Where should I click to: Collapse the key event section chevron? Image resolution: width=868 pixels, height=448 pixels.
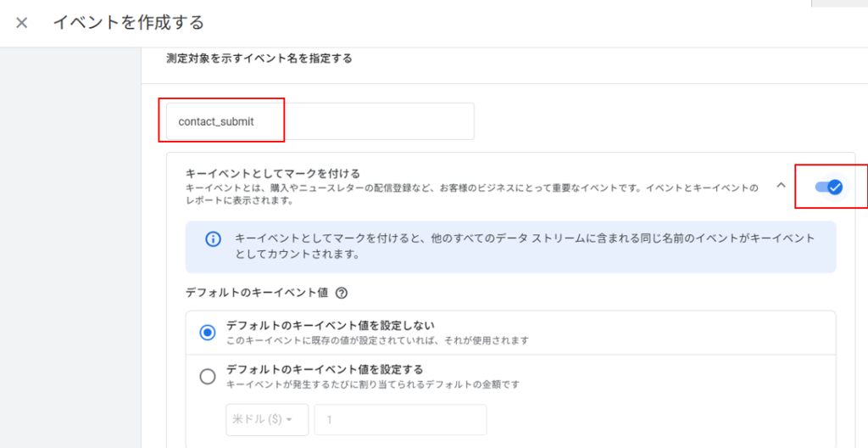pyautogui.click(x=781, y=187)
